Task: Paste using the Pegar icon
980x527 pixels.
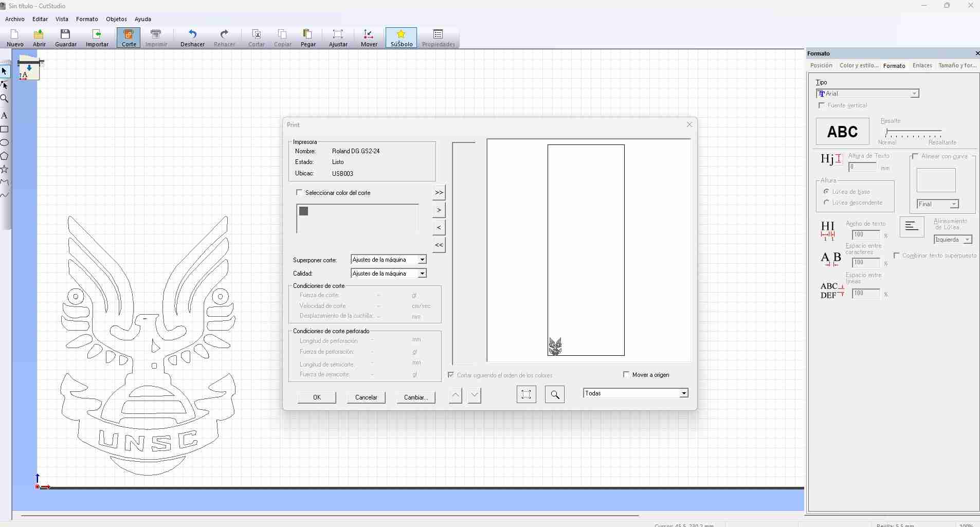Action: pos(308,38)
